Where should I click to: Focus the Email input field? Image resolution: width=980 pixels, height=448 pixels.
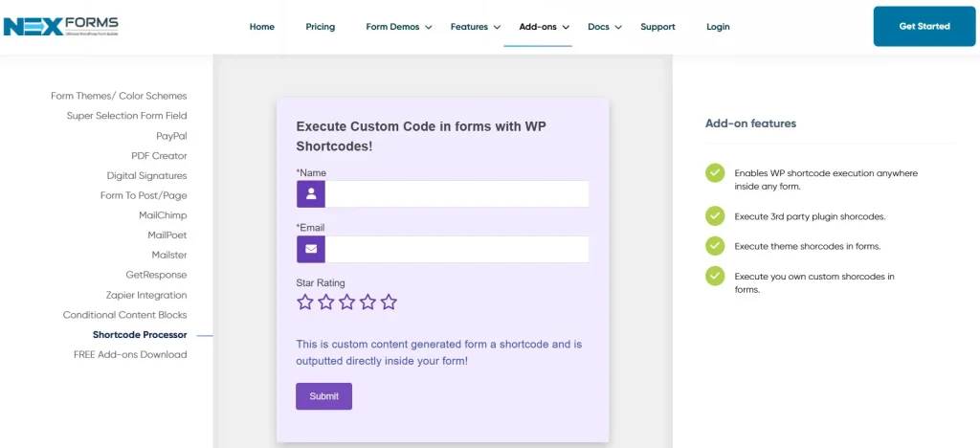[457, 249]
